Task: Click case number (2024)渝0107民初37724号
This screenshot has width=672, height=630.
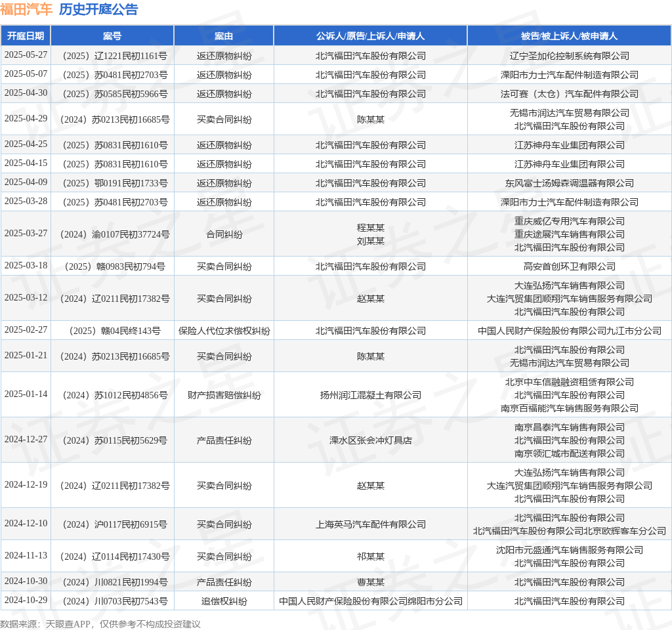Action: (112, 234)
